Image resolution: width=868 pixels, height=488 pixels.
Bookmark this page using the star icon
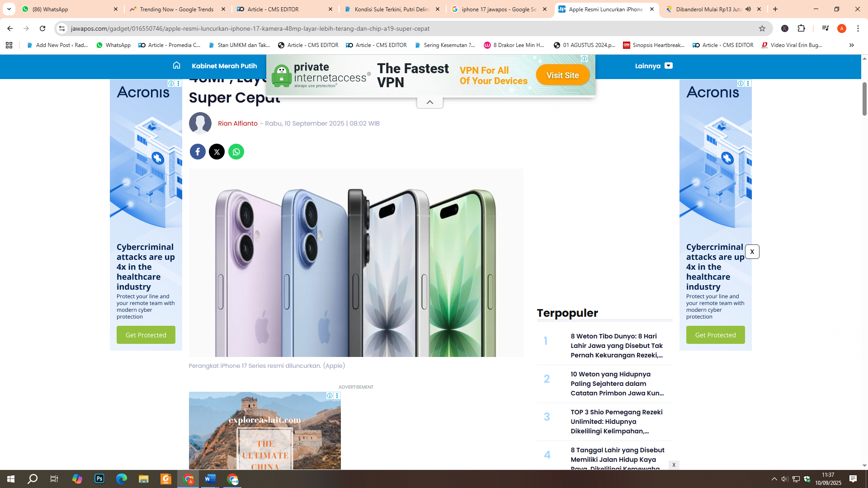[763, 28]
